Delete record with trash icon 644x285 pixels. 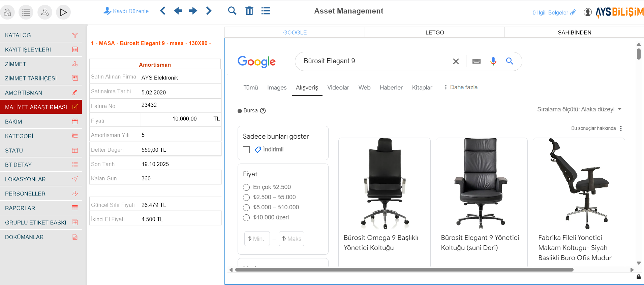(249, 11)
